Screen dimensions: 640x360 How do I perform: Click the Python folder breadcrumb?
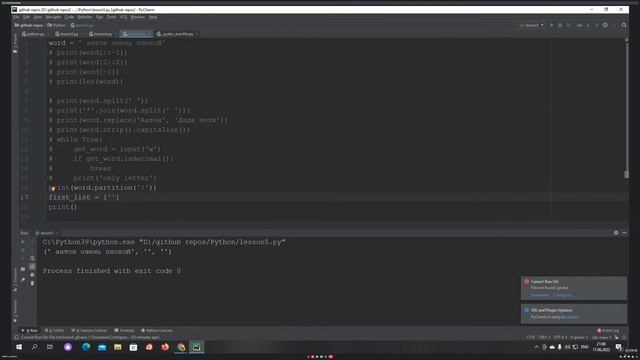tap(56, 25)
